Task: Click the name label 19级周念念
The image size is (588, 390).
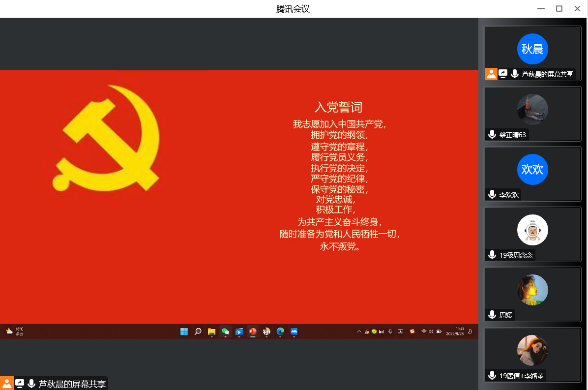Action: pyautogui.click(x=516, y=255)
